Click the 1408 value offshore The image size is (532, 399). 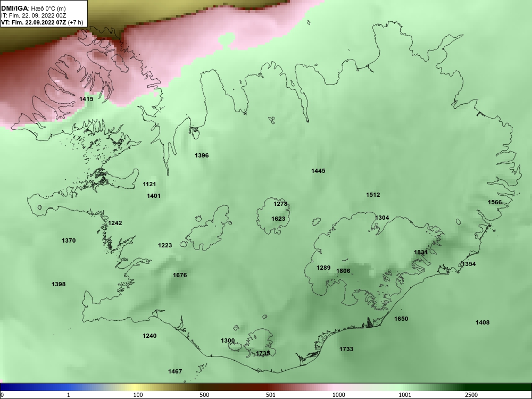click(483, 323)
